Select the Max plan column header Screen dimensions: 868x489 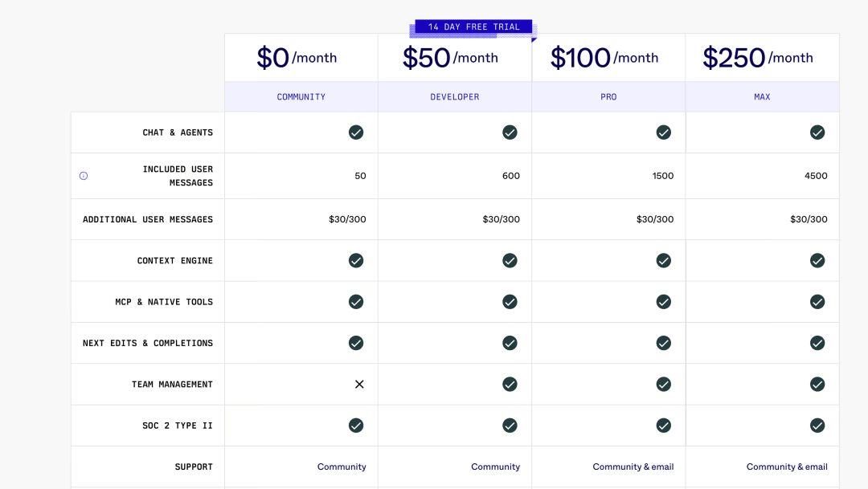tap(762, 97)
